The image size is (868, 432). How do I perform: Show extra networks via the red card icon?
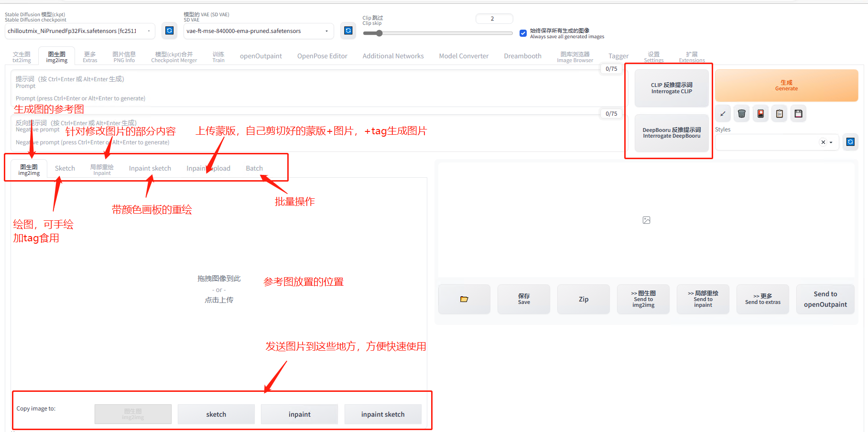coord(760,114)
